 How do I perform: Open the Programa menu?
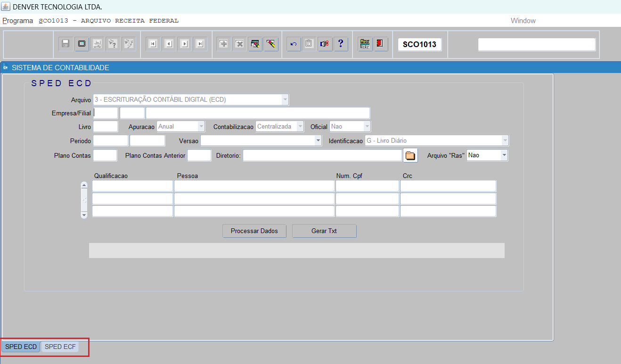[x=18, y=21]
